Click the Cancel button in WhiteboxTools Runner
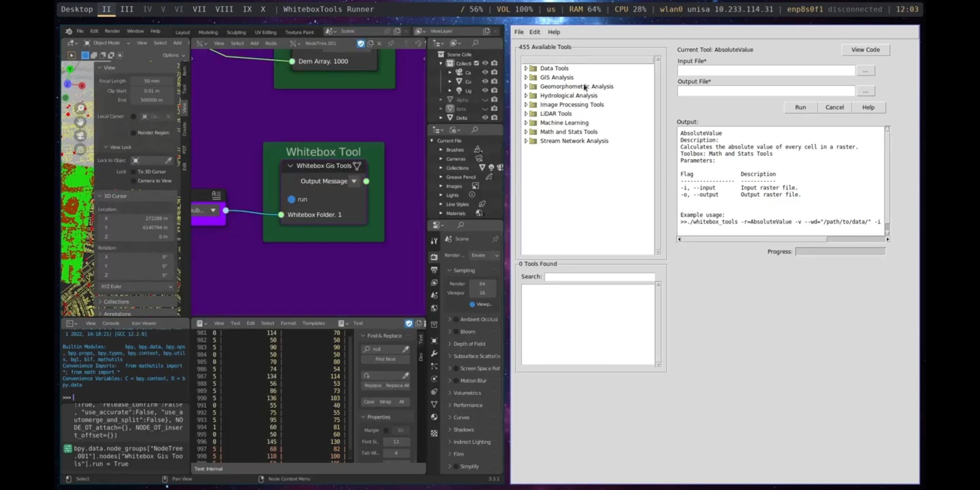This screenshot has width=980, height=490. pos(834,108)
